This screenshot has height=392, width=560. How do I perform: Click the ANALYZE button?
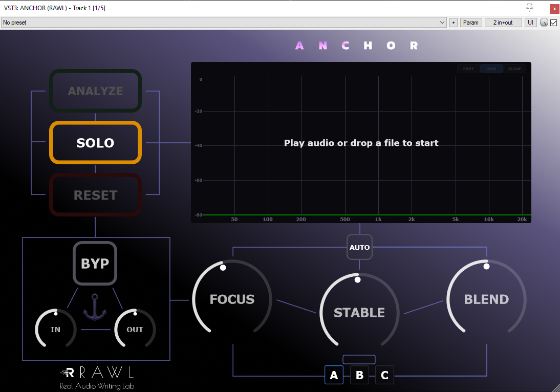click(x=95, y=91)
